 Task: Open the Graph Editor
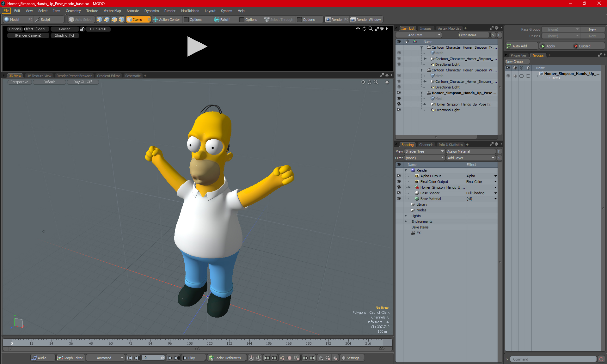(x=70, y=358)
